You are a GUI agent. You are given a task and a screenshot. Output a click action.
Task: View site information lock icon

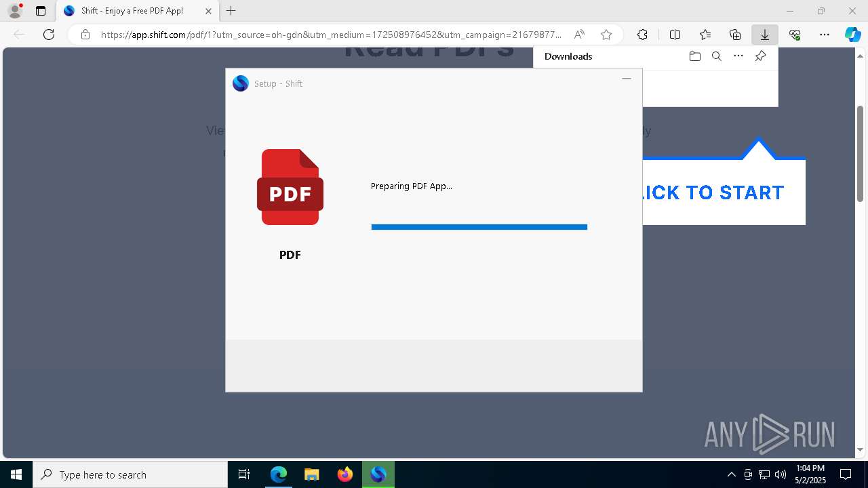click(85, 35)
